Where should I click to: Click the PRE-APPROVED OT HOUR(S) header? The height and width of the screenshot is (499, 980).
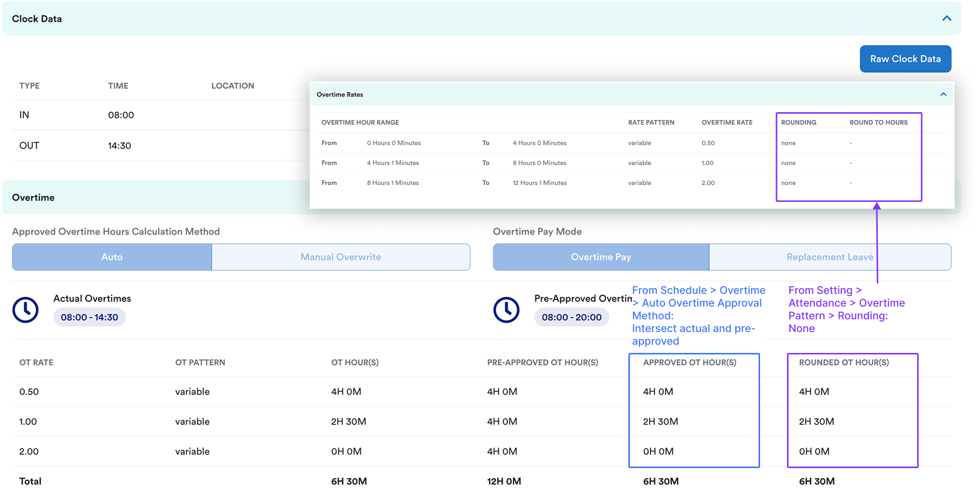point(543,362)
